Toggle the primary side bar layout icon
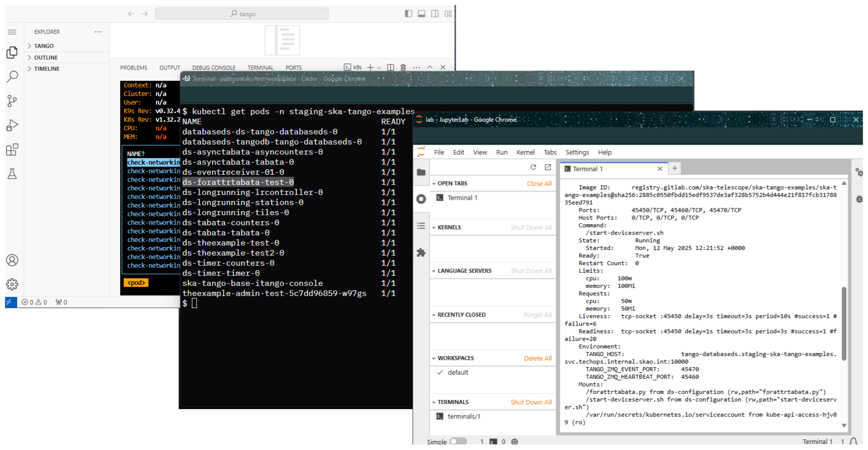 (x=408, y=14)
